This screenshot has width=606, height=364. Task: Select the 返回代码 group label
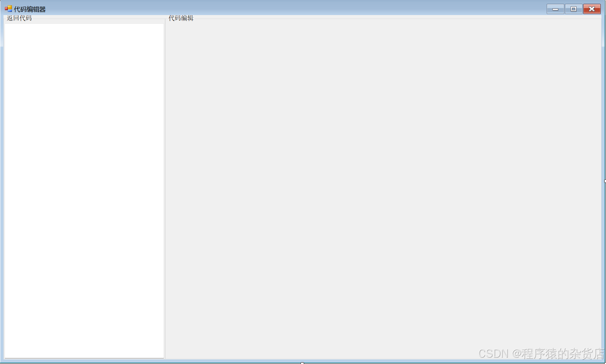click(x=19, y=18)
